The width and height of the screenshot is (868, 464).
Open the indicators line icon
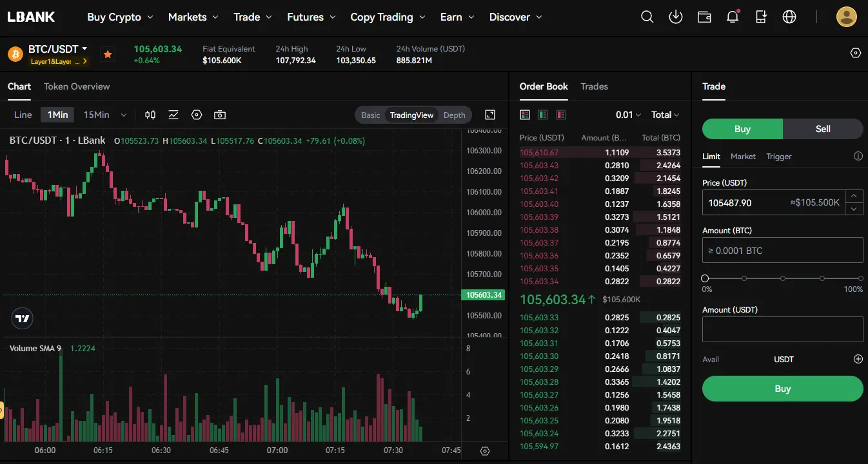coord(173,115)
